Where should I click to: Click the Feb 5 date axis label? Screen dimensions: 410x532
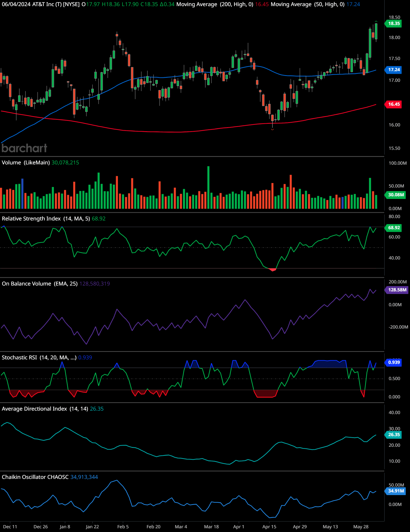123,527
